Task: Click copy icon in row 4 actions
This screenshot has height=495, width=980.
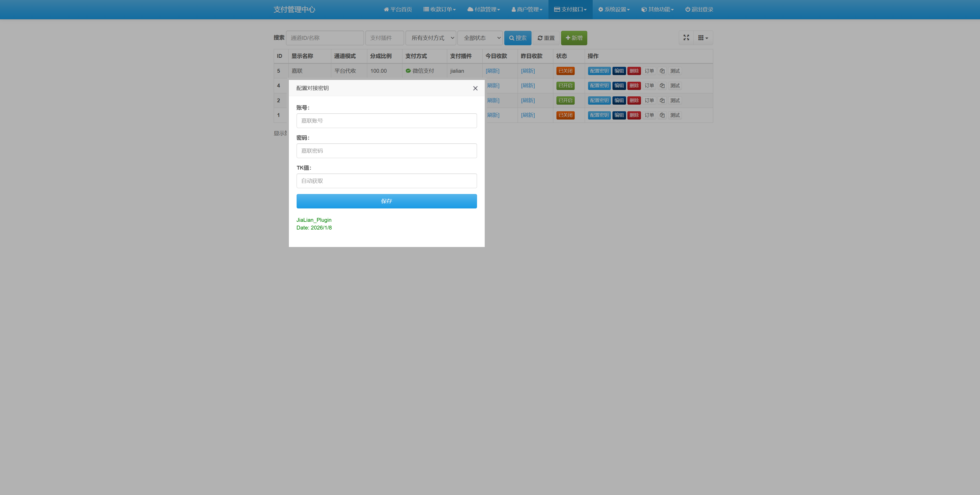Action: (x=662, y=86)
